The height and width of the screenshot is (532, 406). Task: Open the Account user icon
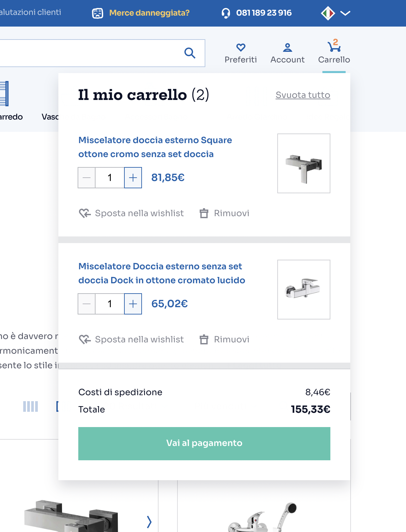287,47
